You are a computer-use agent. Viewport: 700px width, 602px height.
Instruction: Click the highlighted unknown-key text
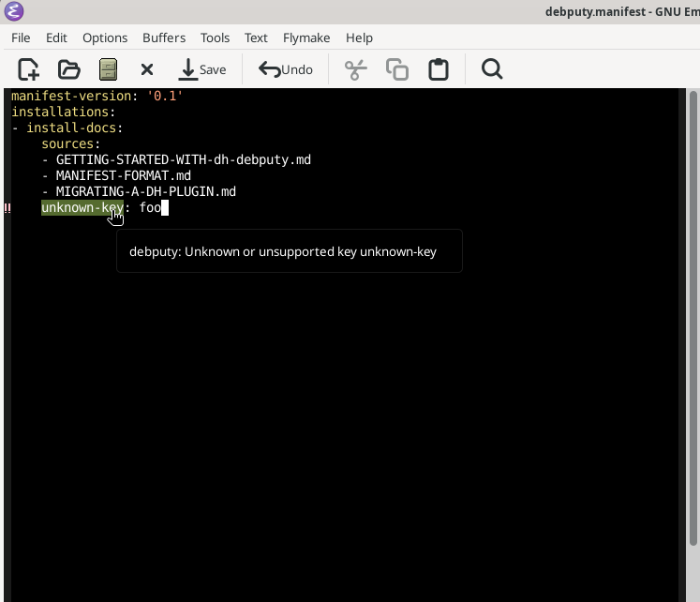pyautogui.click(x=82, y=207)
